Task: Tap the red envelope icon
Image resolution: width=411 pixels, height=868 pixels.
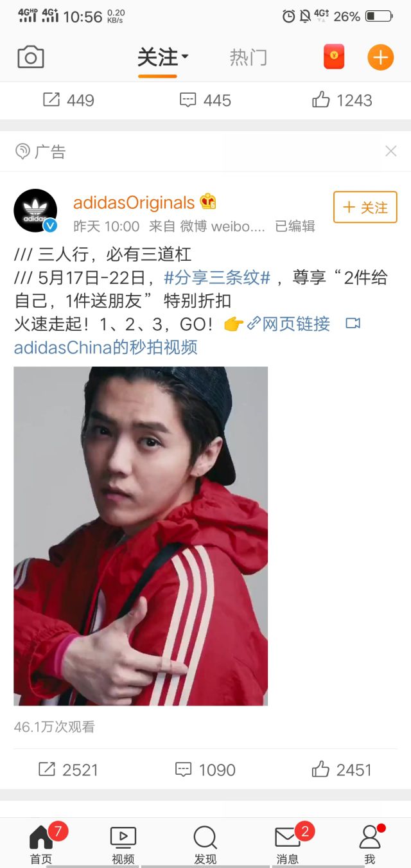Action: pos(334,58)
